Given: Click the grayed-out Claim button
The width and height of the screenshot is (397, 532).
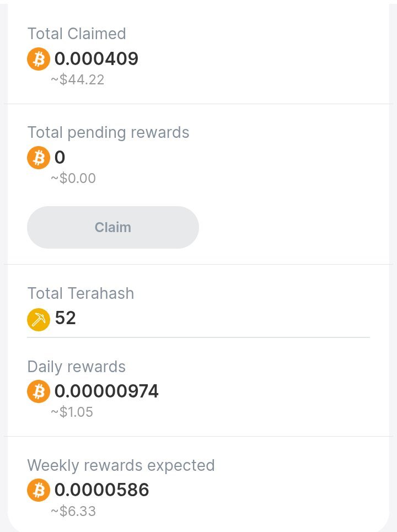Looking at the screenshot, I should tap(112, 227).
